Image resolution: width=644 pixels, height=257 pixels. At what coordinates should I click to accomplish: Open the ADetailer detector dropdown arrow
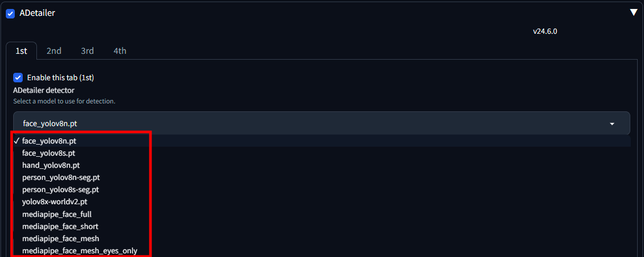pyautogui.click(x=612, y=123)
